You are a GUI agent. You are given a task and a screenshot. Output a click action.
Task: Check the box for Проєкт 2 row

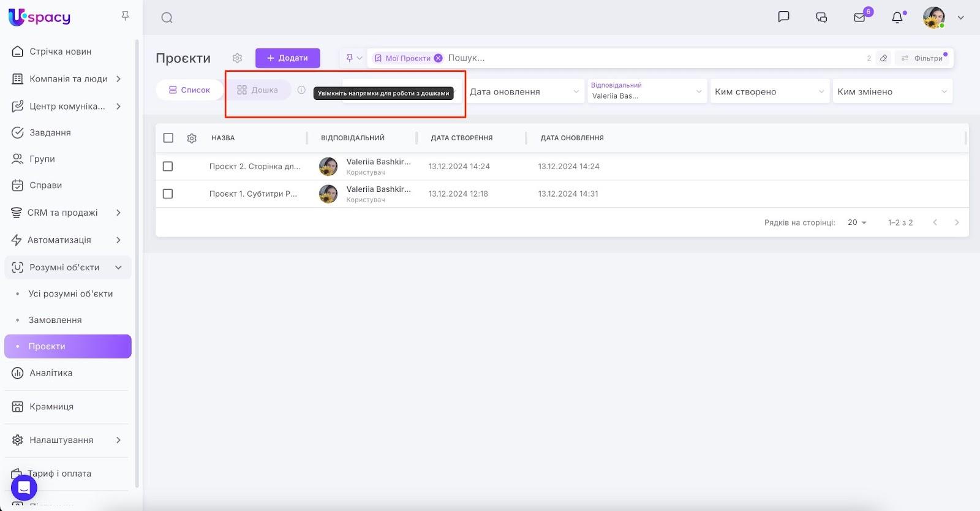tap(168, 167)
